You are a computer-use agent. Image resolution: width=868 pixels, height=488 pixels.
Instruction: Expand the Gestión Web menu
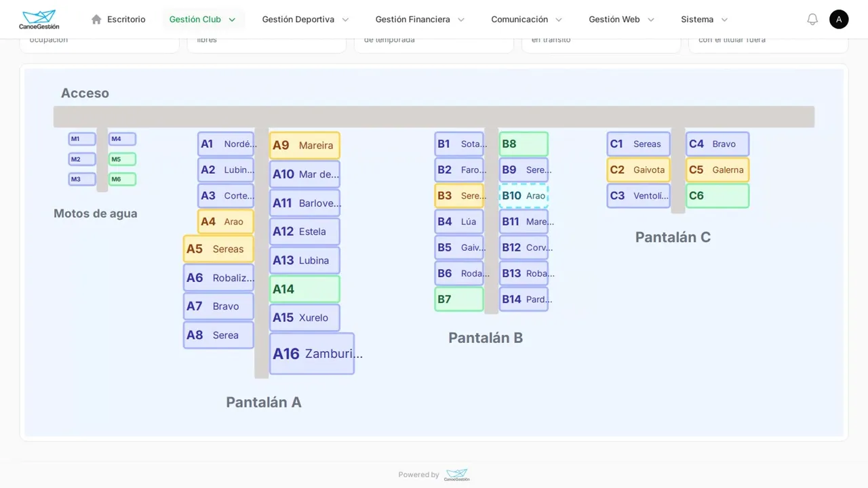point(621,20)
